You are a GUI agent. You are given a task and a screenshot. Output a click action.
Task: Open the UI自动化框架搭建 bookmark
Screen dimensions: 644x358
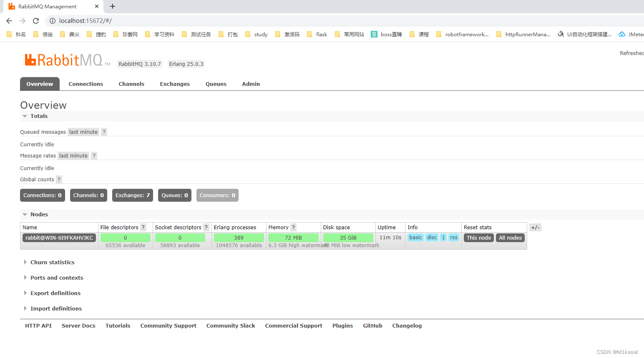pyautogui.click(x=585, y=34)
